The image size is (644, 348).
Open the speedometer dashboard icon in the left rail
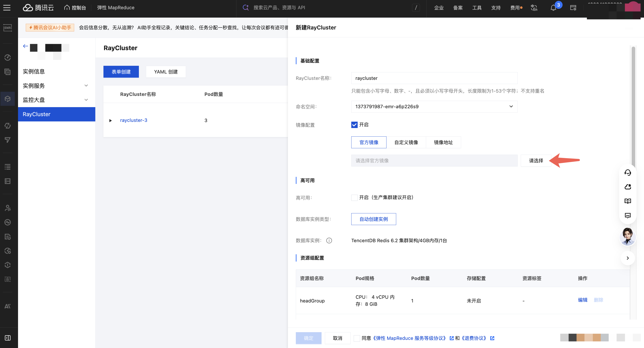(x=7, y=57)
